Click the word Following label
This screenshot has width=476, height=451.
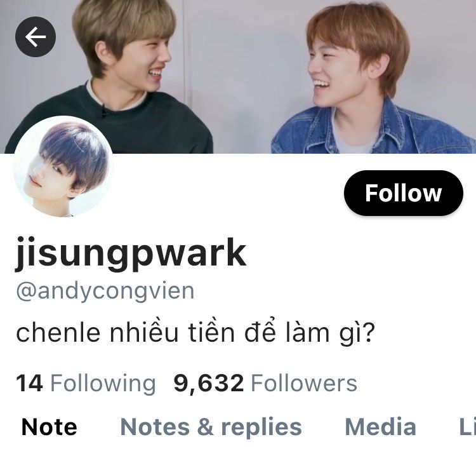coord(103,383)
